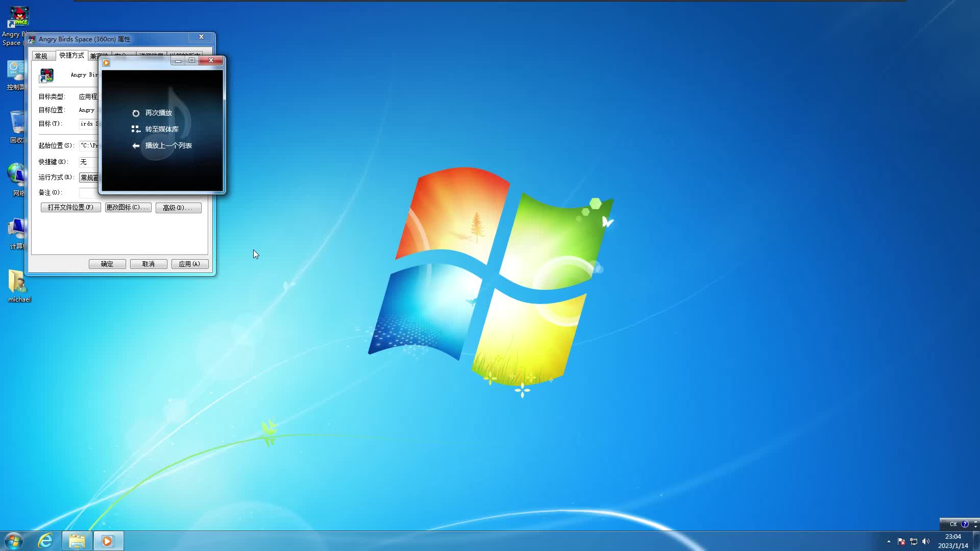The height and width of the screenshot is (551, 980).
Task: Expand hidden system tray icons
Action: point(888,541)
